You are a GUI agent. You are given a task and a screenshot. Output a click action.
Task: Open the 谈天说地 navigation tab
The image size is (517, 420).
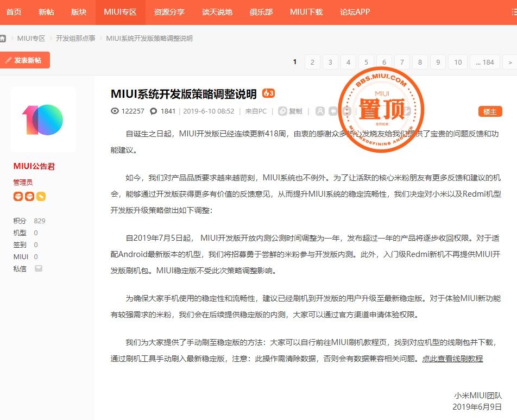click(217, 12)
